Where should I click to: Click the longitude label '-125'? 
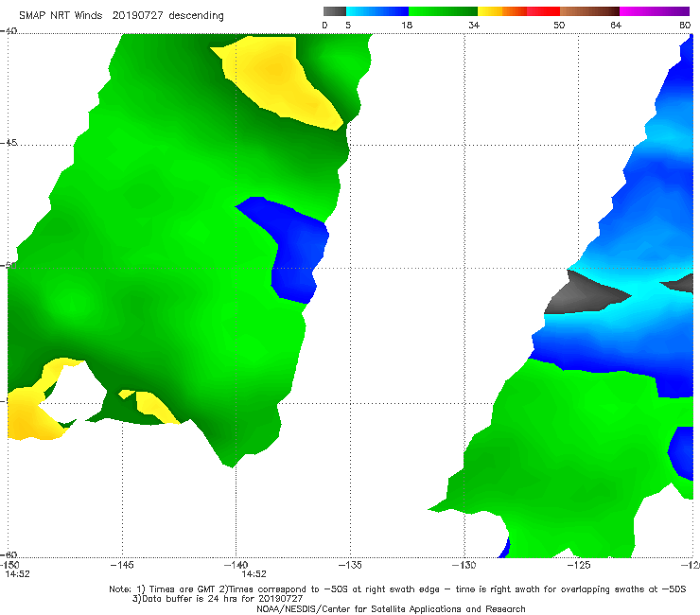tap(578, 565)
